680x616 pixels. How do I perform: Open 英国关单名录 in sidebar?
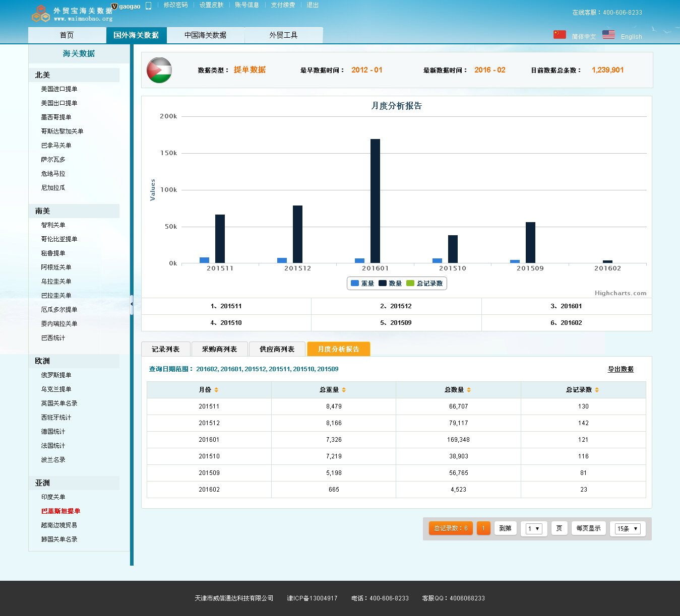(x=59, y=403)
